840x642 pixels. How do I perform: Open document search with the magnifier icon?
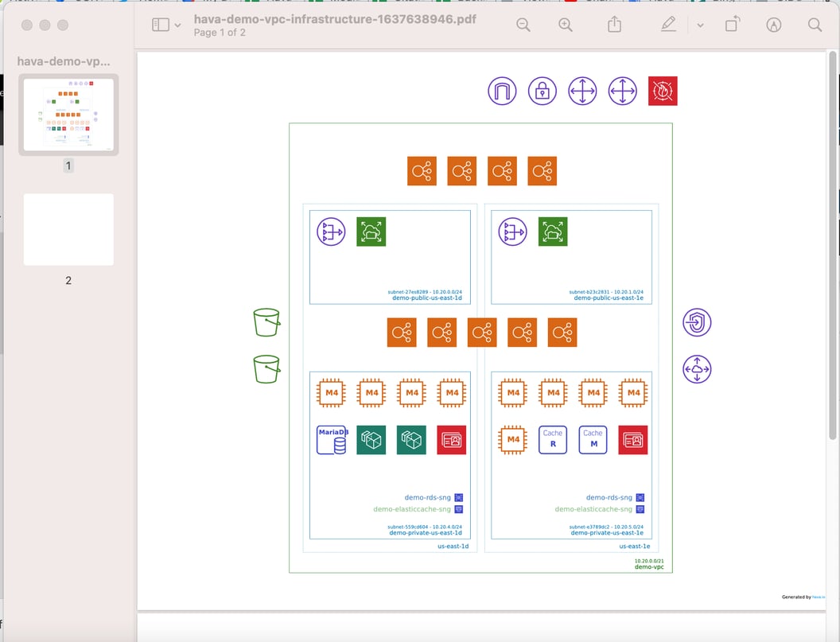click(815, 25)
